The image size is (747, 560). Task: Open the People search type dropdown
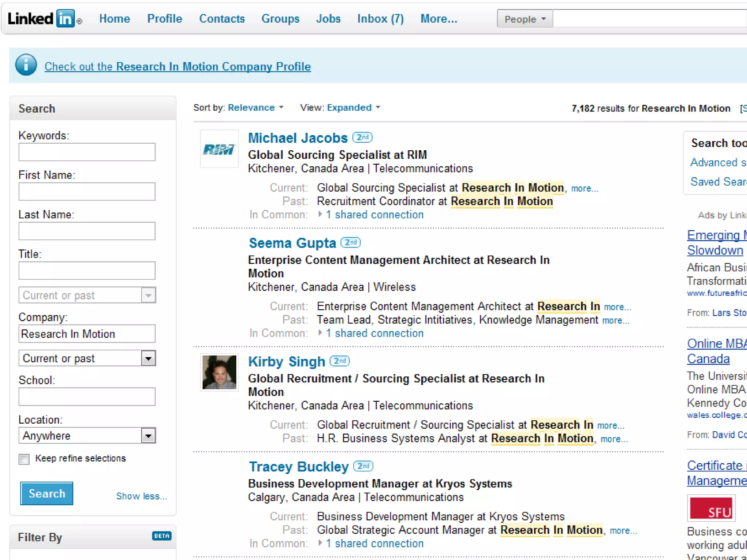tap(525, 19)
